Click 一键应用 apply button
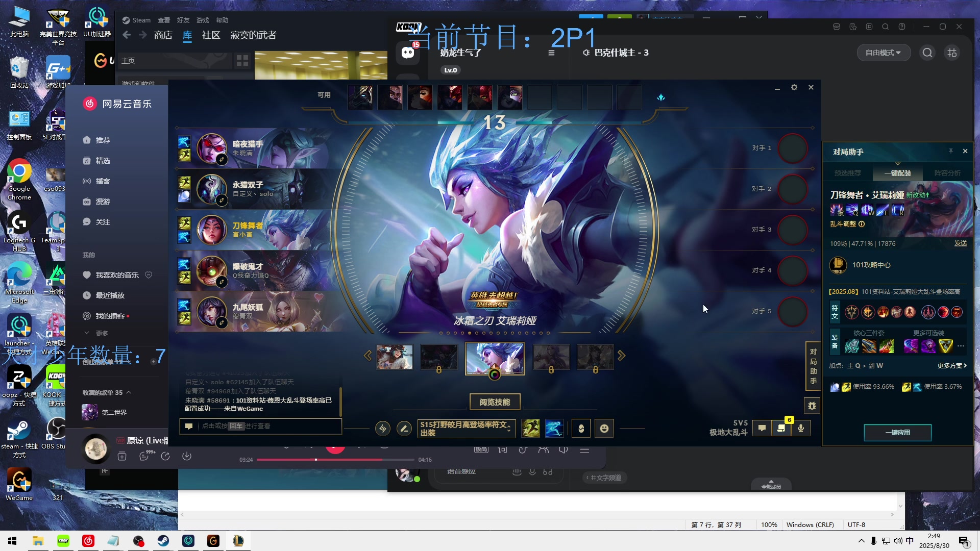980x551 pixels. (897, 433)
